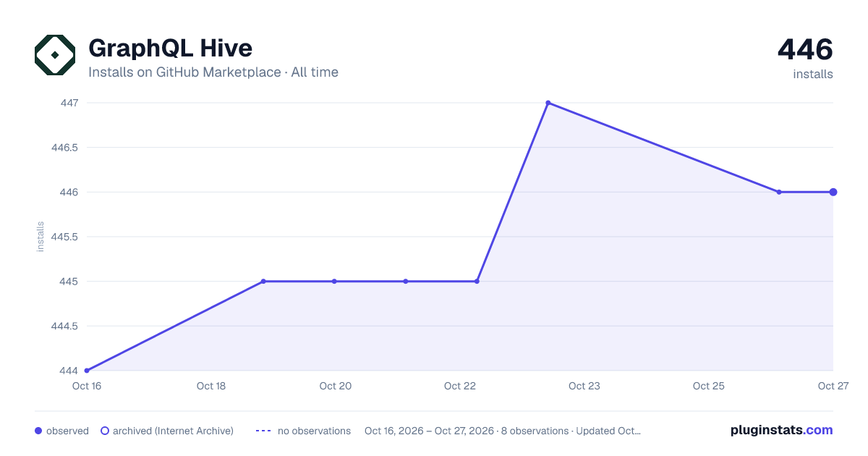Click the GraphQL Hive title
Screen dimensions: 868x456
170,48
